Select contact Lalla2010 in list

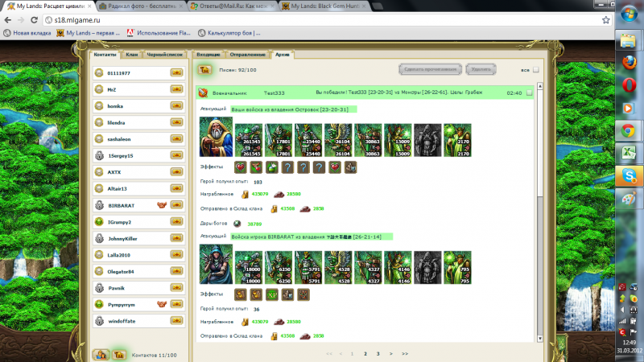(x=138, y=255)
